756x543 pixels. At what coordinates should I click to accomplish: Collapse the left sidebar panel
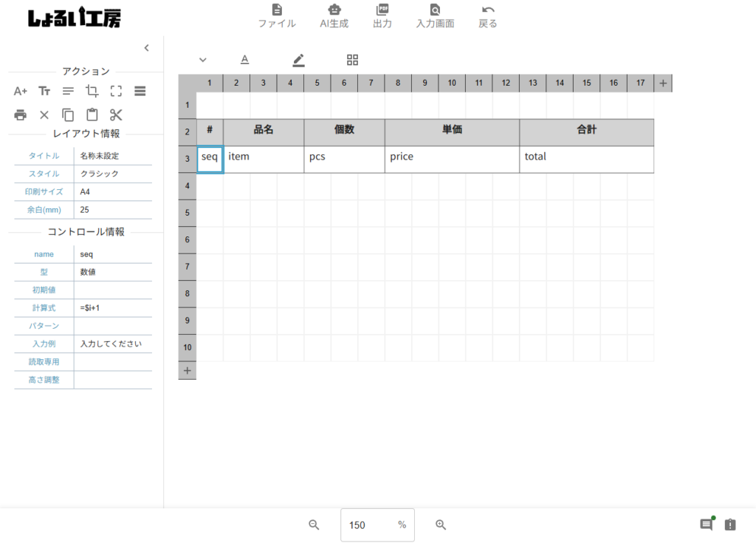(146, 48)
